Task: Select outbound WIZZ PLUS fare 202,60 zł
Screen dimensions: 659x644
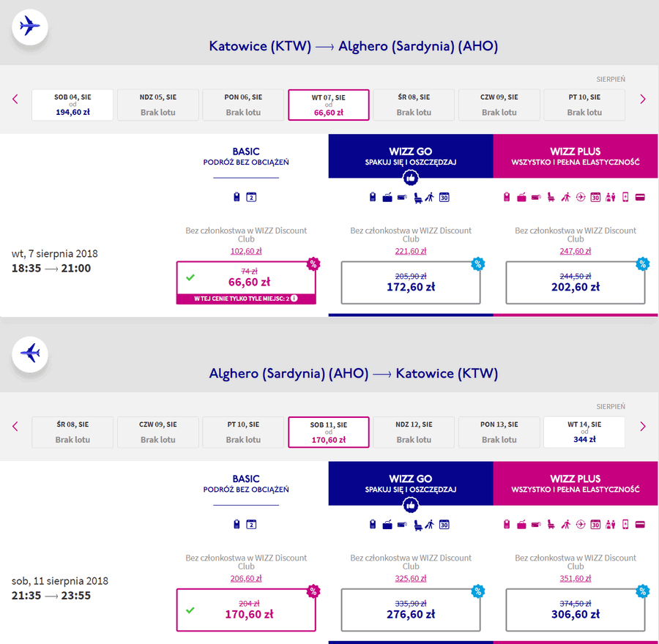Action: pyautogui.click(x=576, y=282)
